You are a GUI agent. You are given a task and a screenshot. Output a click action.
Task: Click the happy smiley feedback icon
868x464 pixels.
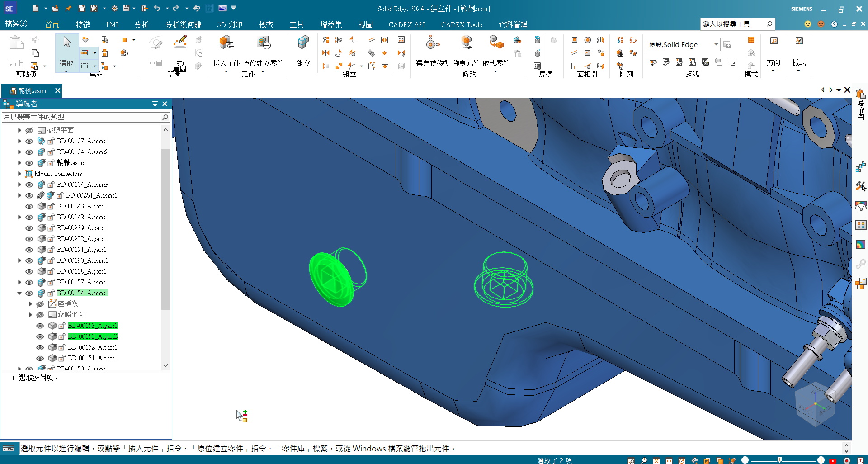pos(808,24)
